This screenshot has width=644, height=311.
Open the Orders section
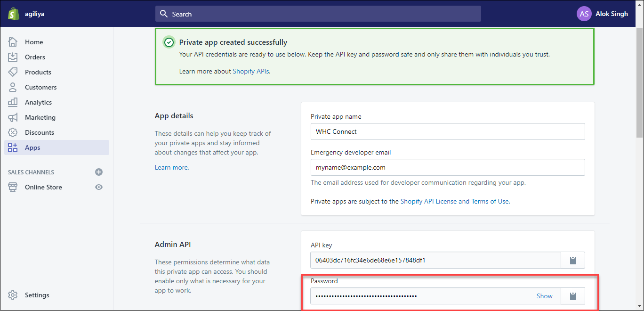coord(35,57)
